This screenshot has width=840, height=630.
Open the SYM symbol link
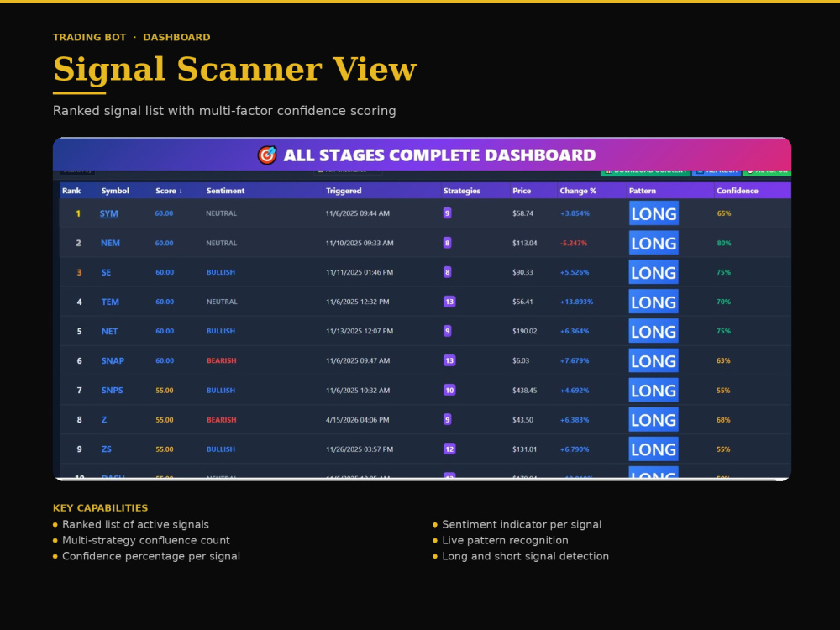(x=108, y=213)
